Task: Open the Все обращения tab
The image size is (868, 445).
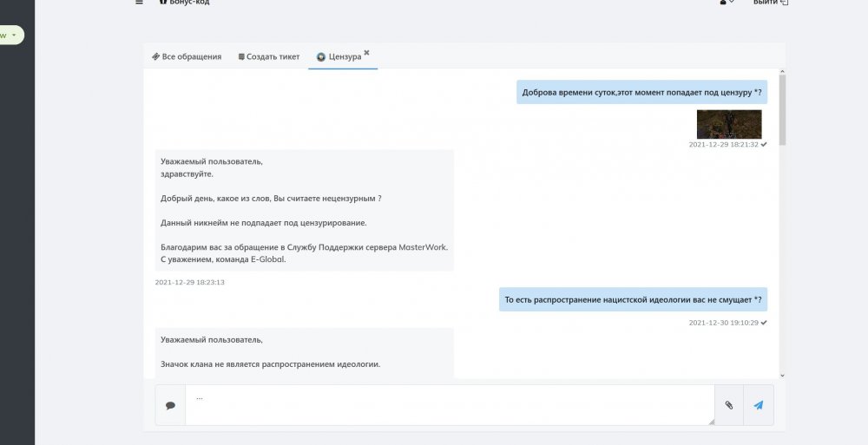Action: [187, 56]
